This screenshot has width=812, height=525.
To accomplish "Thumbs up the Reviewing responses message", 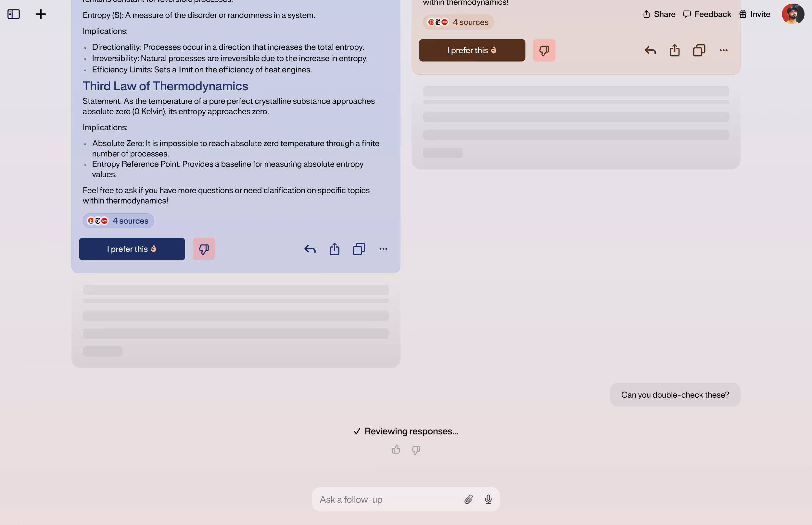I will (x=396, y=450).
